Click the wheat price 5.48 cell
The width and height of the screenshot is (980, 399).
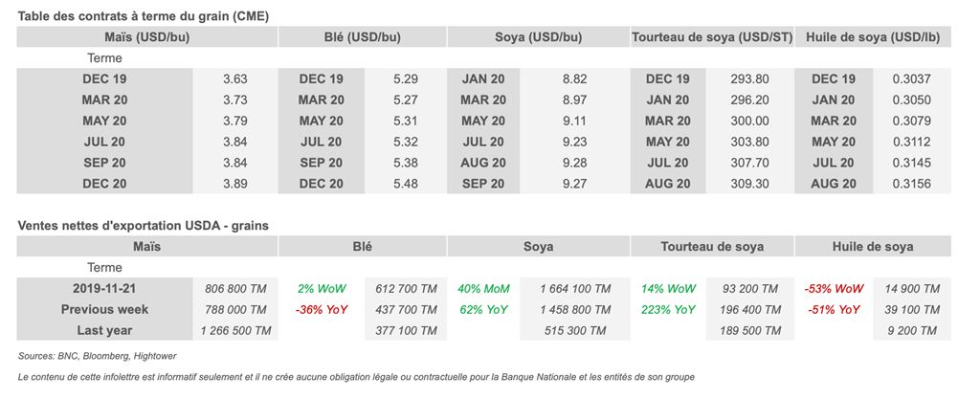[406, 184]
